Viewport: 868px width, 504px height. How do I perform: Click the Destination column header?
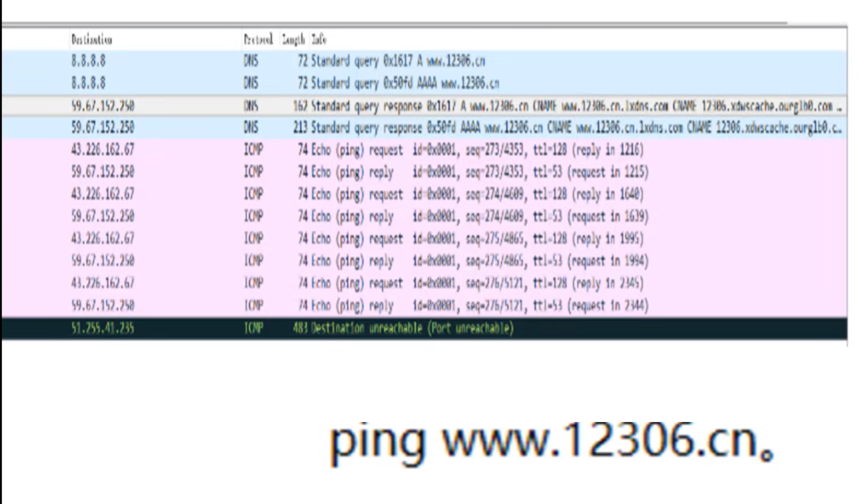[92, 40]
